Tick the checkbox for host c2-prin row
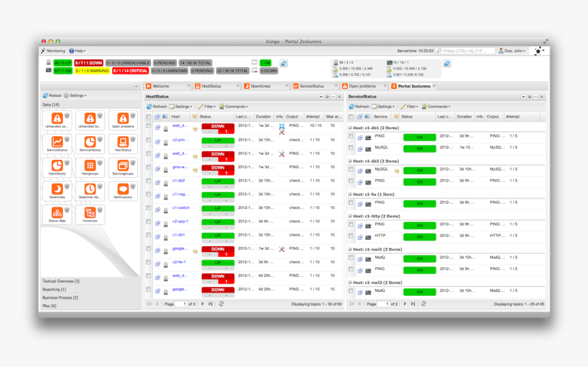Image resolution: width=588 pixels, height=367 pixels. pos(149,140)
